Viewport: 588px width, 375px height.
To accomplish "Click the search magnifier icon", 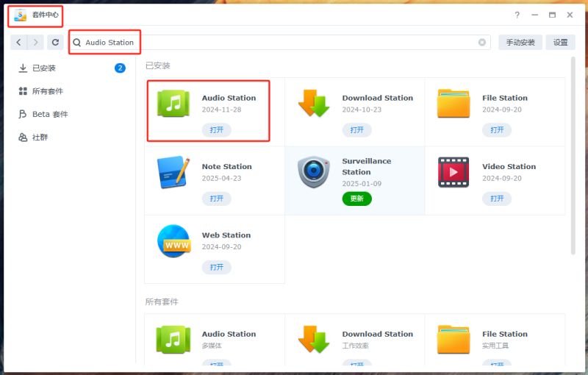I will click(x=77, y=43).
